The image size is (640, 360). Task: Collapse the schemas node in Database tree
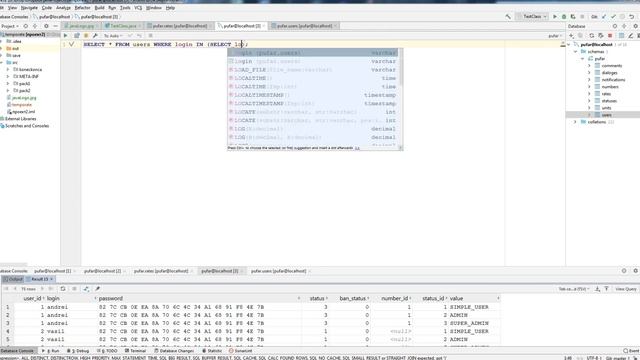[x=576, y=52]
